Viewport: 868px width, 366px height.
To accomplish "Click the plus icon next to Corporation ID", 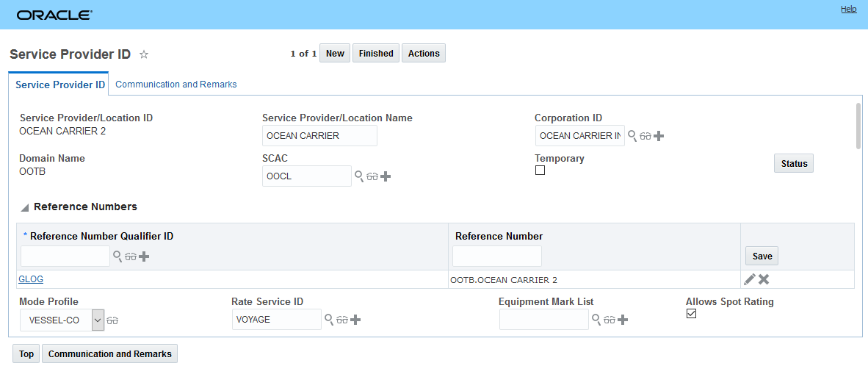I will tap(659, 136).
